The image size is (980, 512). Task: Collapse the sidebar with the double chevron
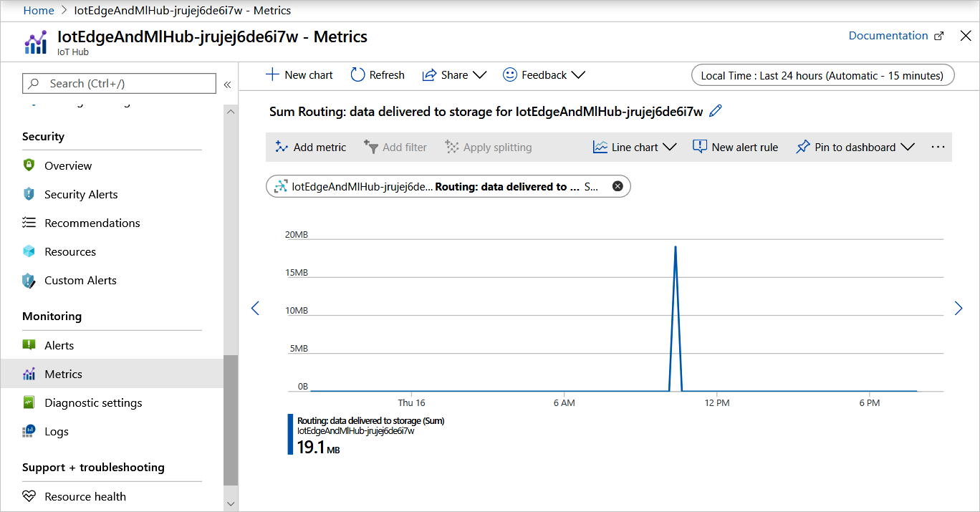pos(227,84)
